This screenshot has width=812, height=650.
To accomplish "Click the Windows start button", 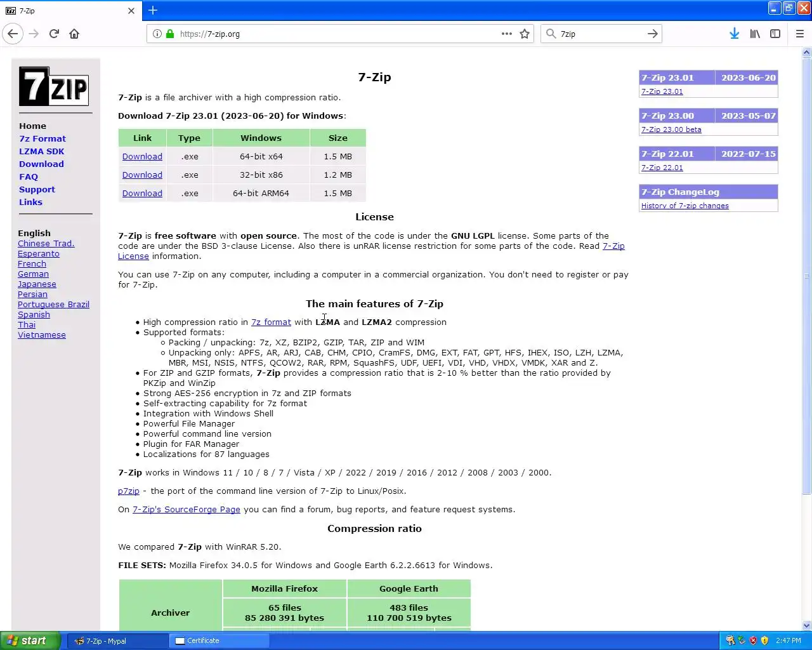I will click(30, 640).
